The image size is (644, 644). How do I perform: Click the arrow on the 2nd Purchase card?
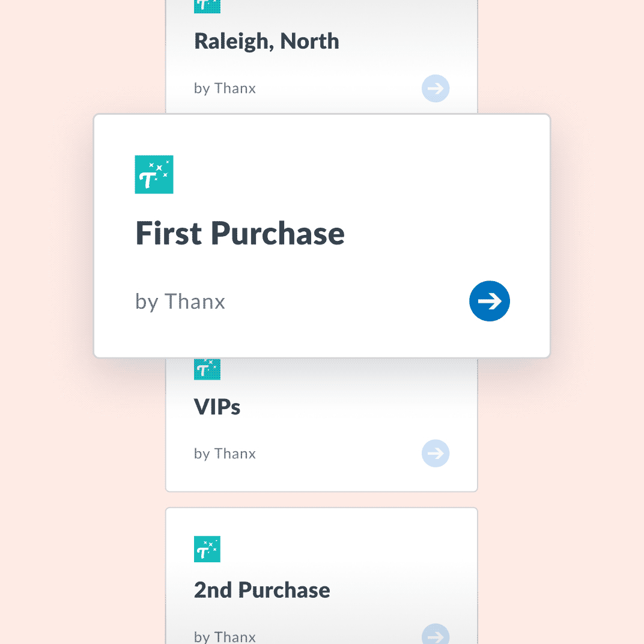pos(436,634)
